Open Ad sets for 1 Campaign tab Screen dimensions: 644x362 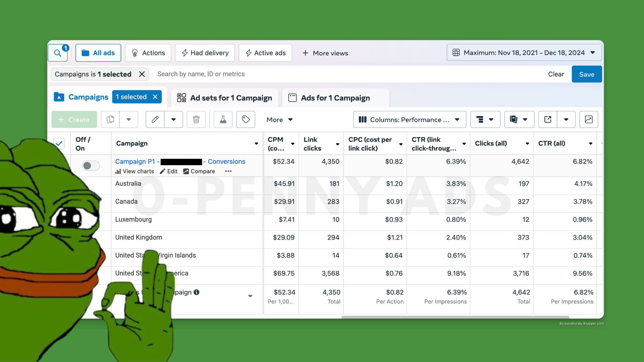click(x=224, y=98)
